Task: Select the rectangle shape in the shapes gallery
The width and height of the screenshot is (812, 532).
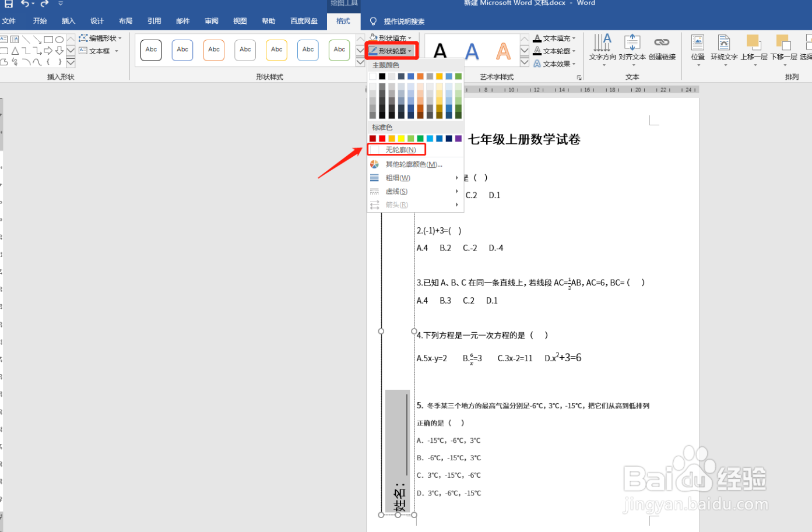Action: pyautogui.click(x=48, y=40)
